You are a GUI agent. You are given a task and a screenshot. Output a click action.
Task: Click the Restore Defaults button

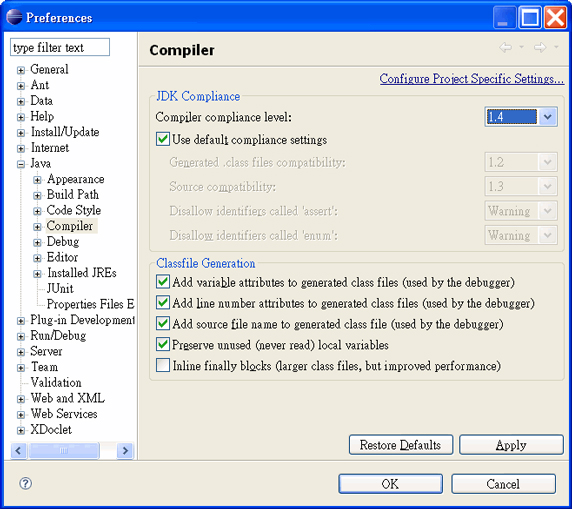click(x=401, y=445)
